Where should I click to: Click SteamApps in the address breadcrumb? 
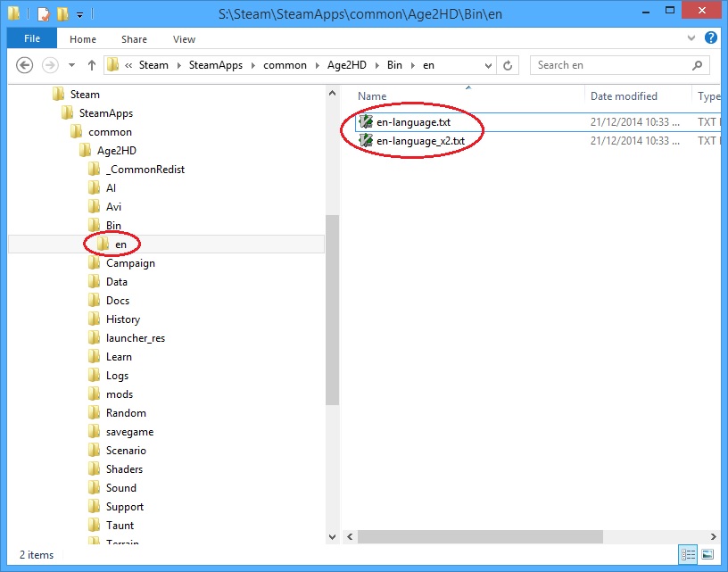coord(215,65)
